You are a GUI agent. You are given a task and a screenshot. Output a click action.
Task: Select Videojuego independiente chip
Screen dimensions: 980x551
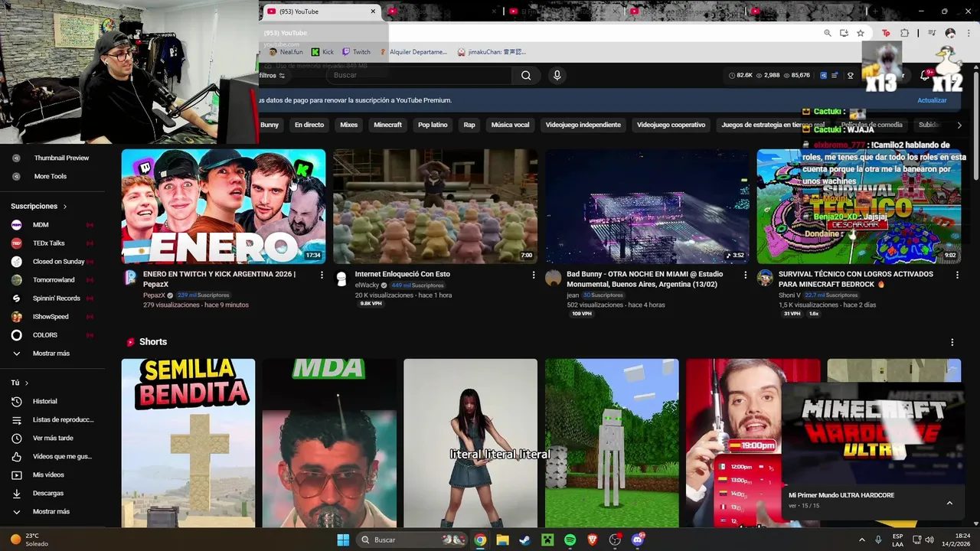[x=583, y=125]
